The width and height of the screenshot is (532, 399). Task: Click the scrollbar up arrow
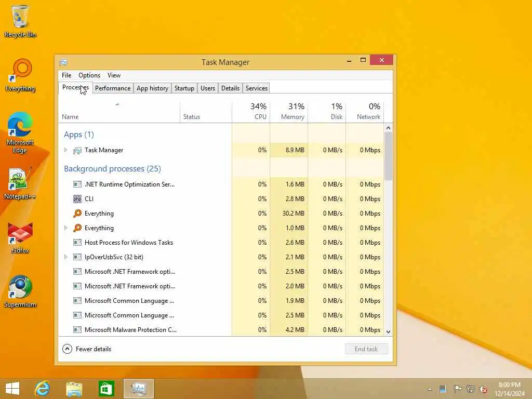(x=389, y=128)
